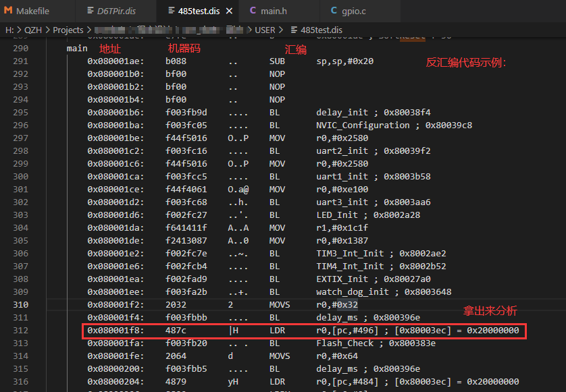This screenshot has width=566, height=392.
Task: Click operand 'r0,#0xe100'
Action: coord(342,190)
